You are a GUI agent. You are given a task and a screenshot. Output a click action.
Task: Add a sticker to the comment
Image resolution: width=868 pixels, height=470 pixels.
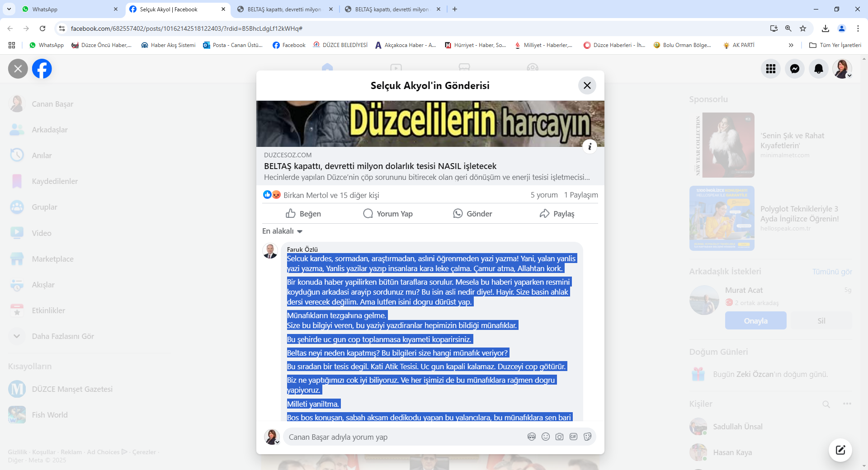[x=588, y=437]
